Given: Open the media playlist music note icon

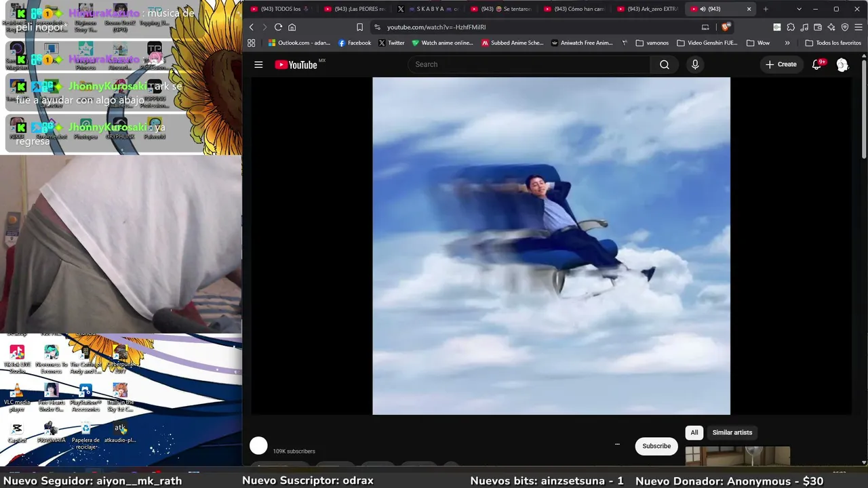Looking at the screenshot, I should (804, 27).
